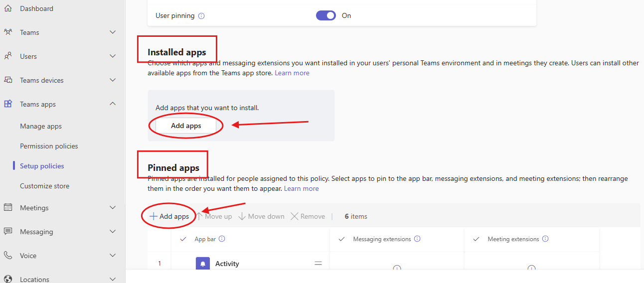Expand the Users menu chevron
This screenshot has width=644, height=283.
(113, 56)
